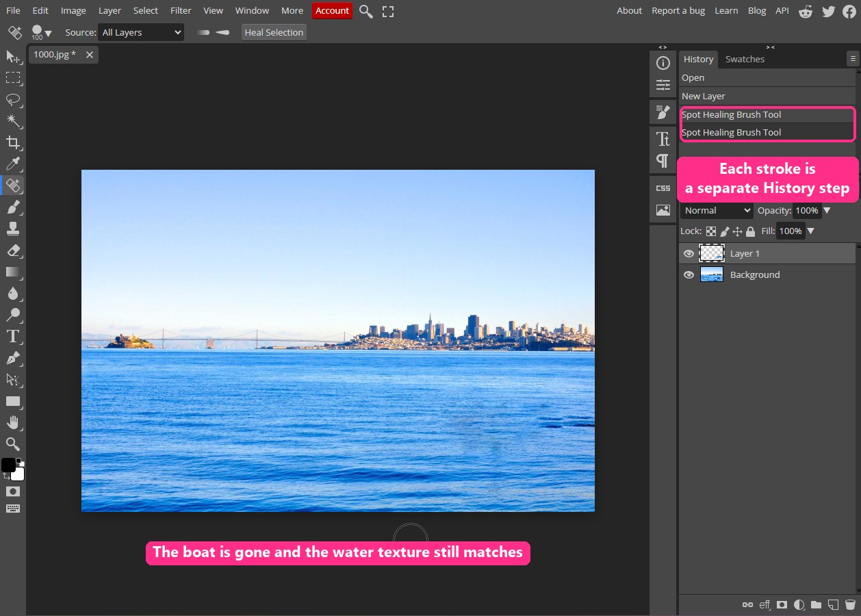This screenshot has width=861, height=616.
Task: Open the Source dropdown showing All Layers
Action: click(x=141, y=32)
